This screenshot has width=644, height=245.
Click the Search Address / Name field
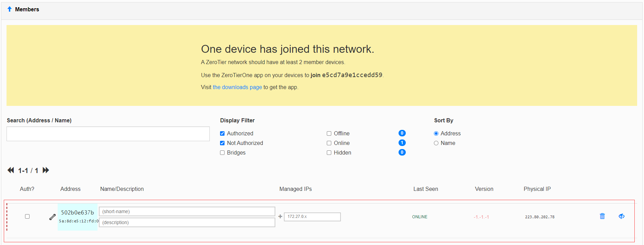point(108,134)
